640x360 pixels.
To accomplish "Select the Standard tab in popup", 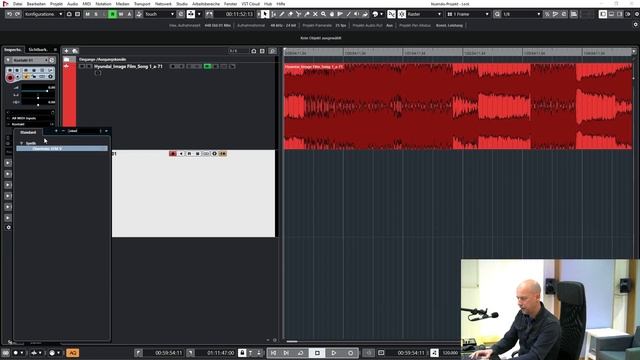I will [x=28, y=132].
